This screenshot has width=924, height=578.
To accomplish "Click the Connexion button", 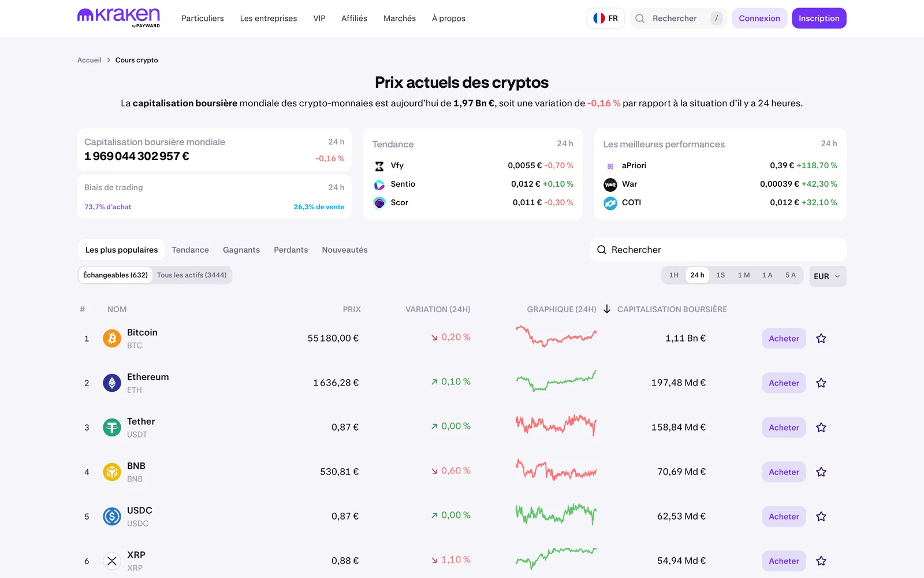I will click(759, 18).
